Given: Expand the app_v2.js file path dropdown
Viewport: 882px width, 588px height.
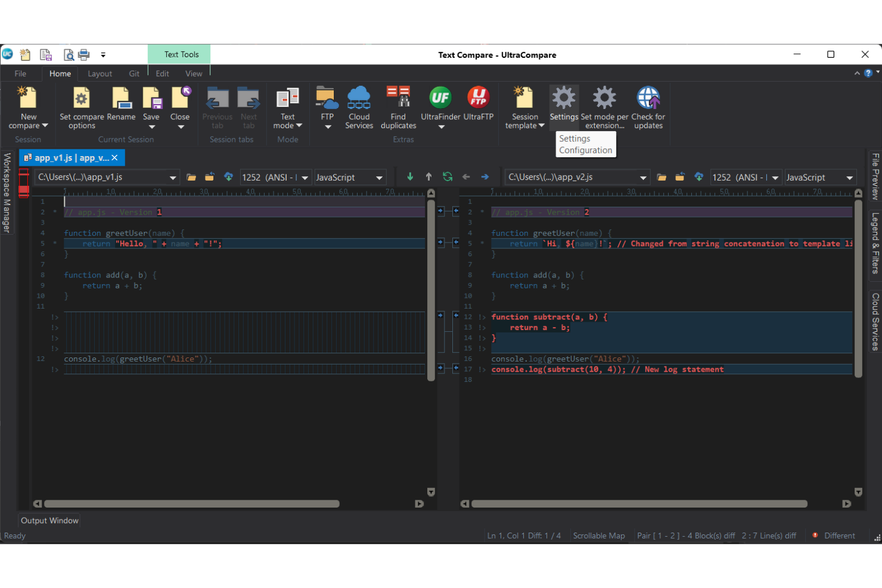Looking at the screenshot, I should point(643,178).
